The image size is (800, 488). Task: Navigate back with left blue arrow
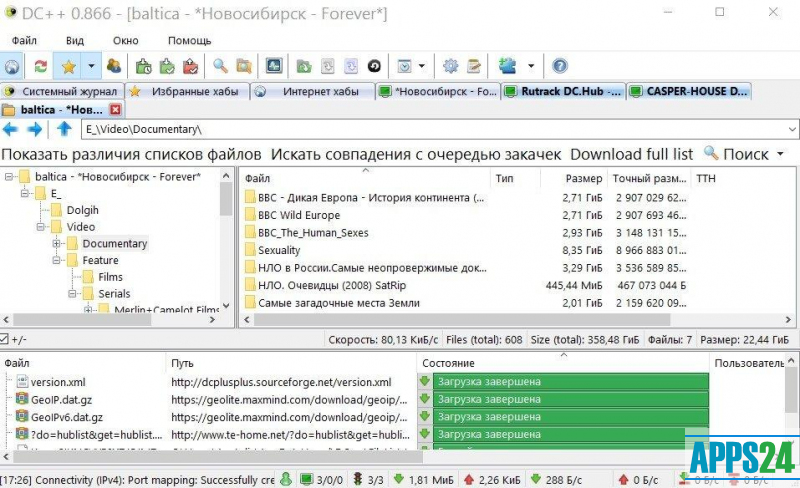10,130
